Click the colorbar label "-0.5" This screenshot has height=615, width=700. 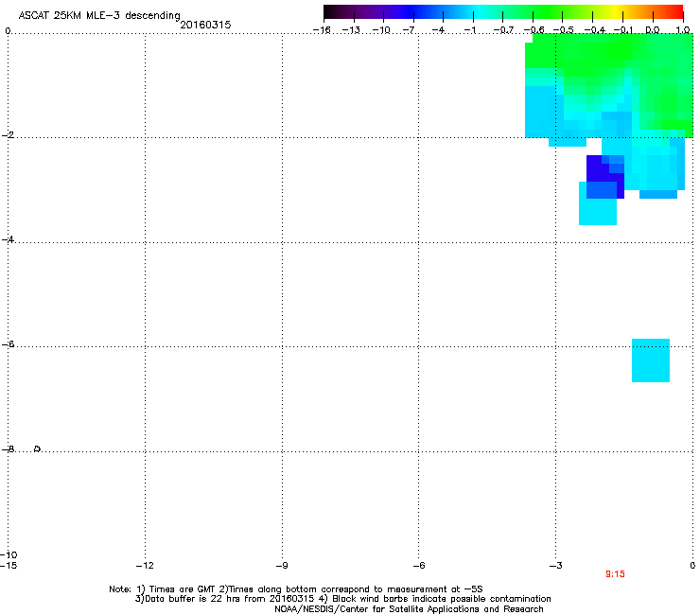[563, 30]
